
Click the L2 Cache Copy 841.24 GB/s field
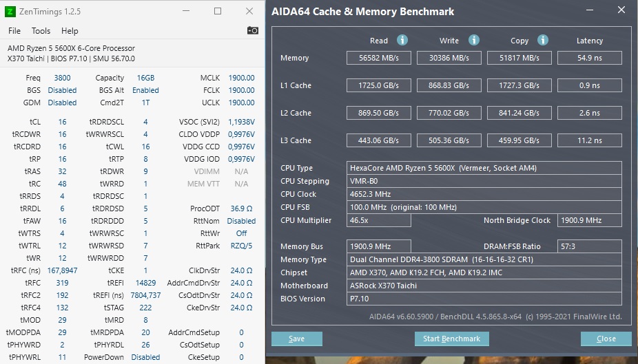click(x=519, y=113)
